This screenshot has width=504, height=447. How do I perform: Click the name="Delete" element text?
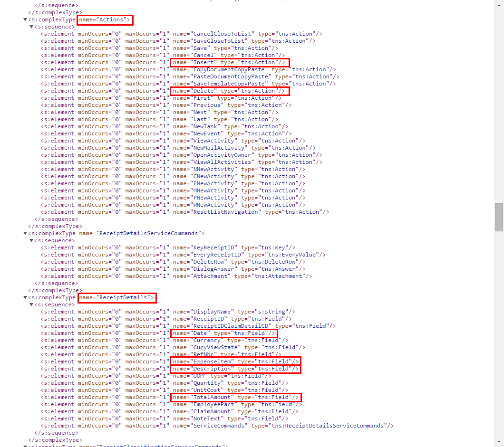pyautogui.click(x=229, y=91)
